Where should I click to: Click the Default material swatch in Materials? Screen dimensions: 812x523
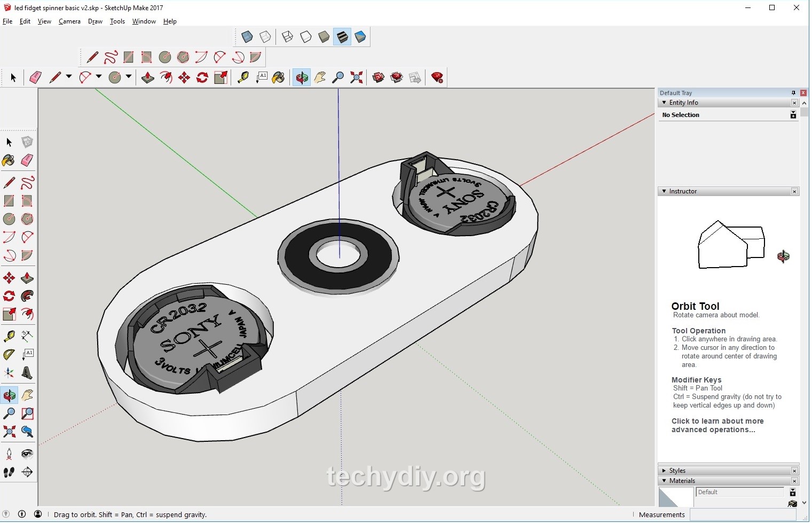coord(676,496)
